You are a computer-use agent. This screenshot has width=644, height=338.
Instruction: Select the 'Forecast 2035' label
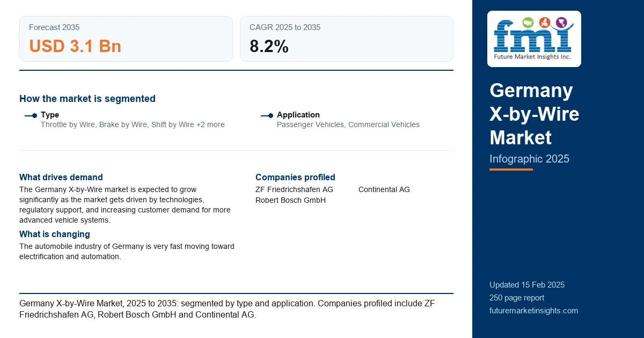[54, 27]
